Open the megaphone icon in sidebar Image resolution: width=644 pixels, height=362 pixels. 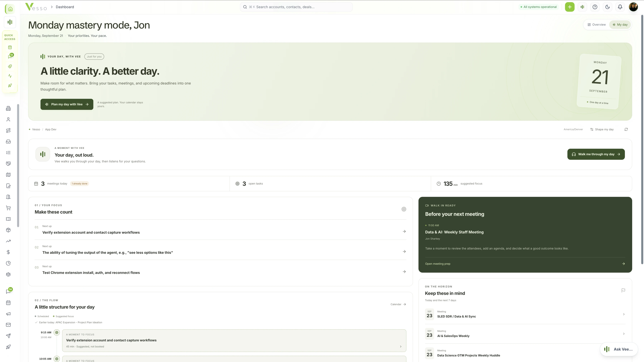pos(8,314)
